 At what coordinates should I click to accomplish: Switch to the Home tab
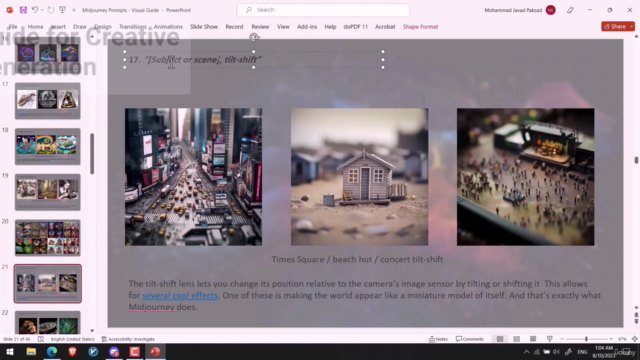36,27
